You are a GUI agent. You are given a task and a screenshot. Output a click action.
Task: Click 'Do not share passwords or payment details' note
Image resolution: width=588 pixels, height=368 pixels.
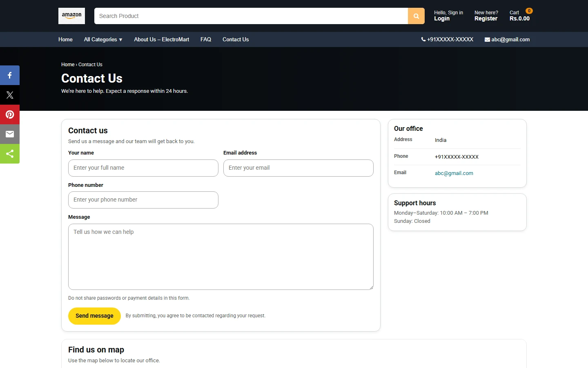[x=129, y=298]
